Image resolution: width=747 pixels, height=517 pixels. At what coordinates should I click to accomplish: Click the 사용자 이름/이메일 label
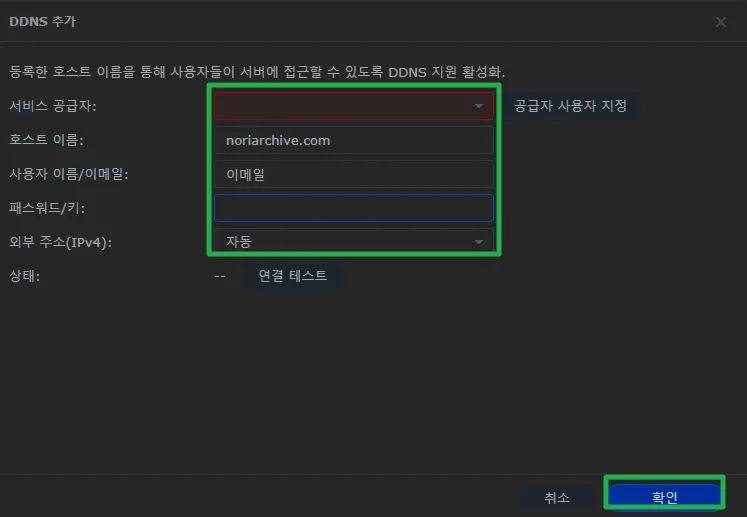(69, 174)
